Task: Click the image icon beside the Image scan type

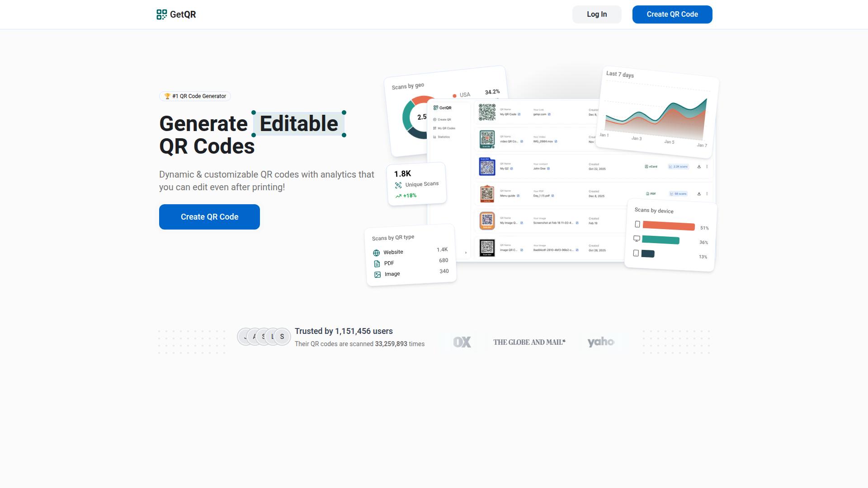Action: coord(377,274)
